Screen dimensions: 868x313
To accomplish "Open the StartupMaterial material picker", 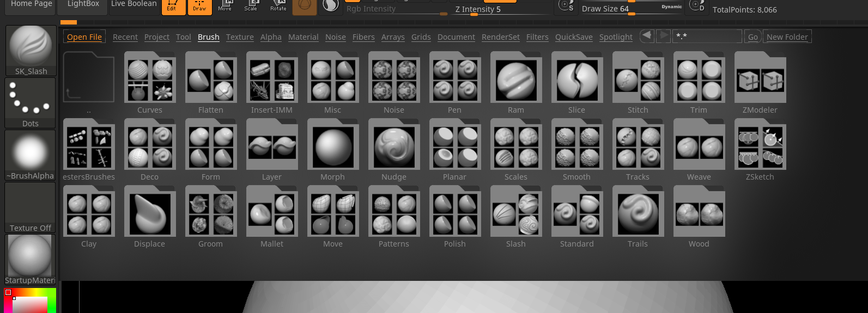I will (31, 260).
